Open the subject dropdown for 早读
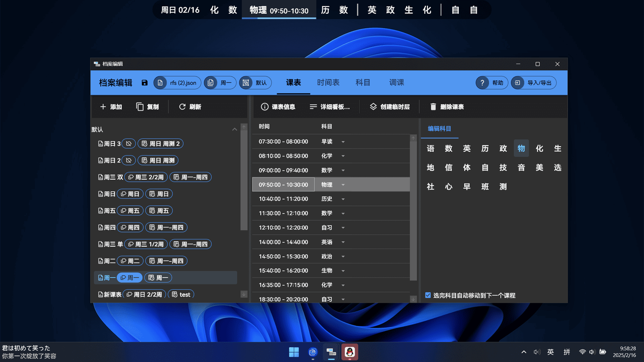 [x=343, y=141]
